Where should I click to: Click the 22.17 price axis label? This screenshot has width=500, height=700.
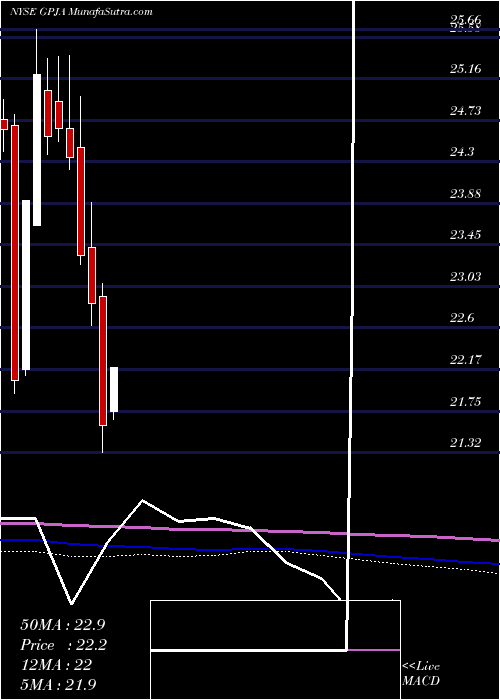click(x=466, y=360)
